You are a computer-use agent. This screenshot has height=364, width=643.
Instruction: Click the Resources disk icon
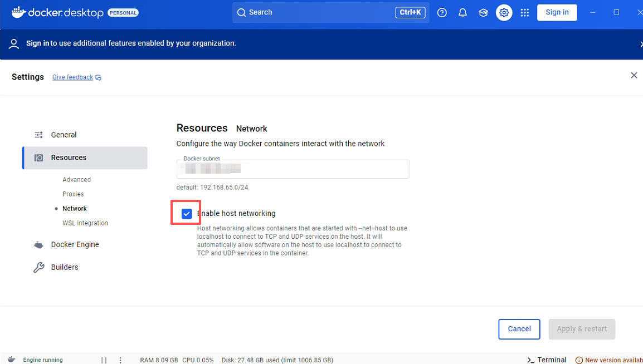tap(38, 158)
